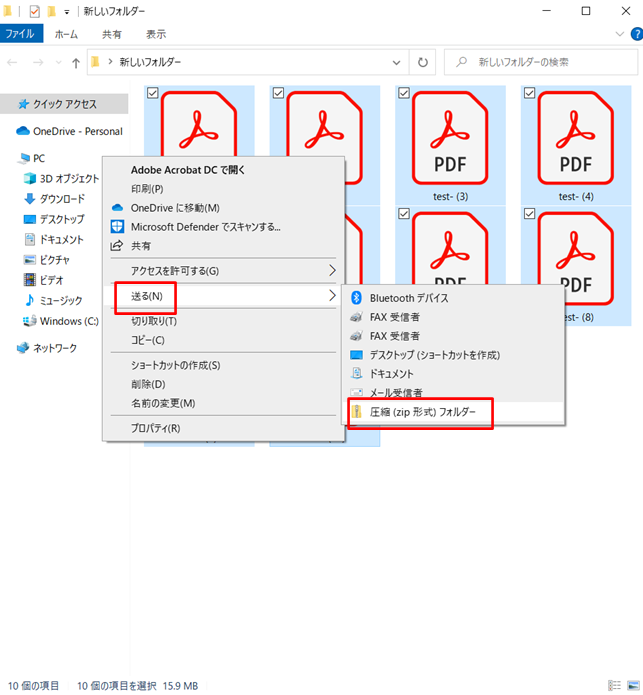Click the 共有 share icon in context menu
643x695 pixels.
click(116, 246)
